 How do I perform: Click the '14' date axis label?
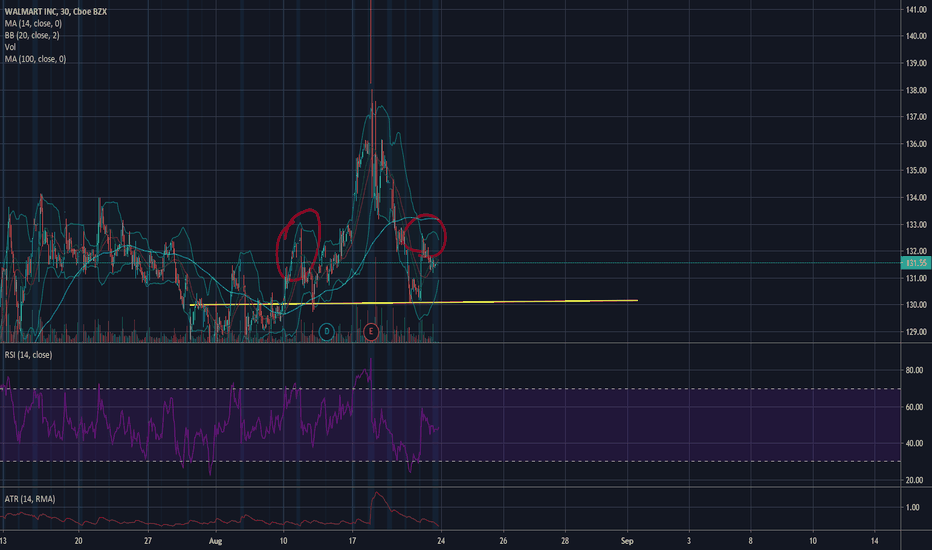(874, 541)
